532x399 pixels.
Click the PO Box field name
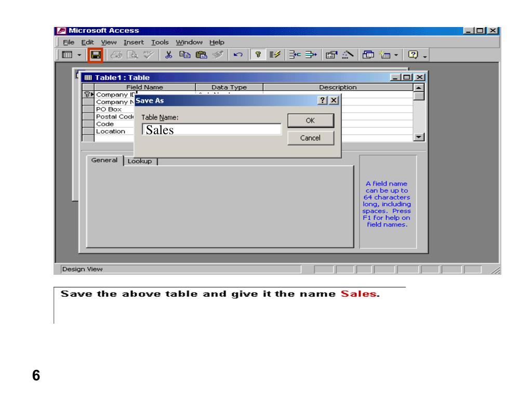click(109, 109)
